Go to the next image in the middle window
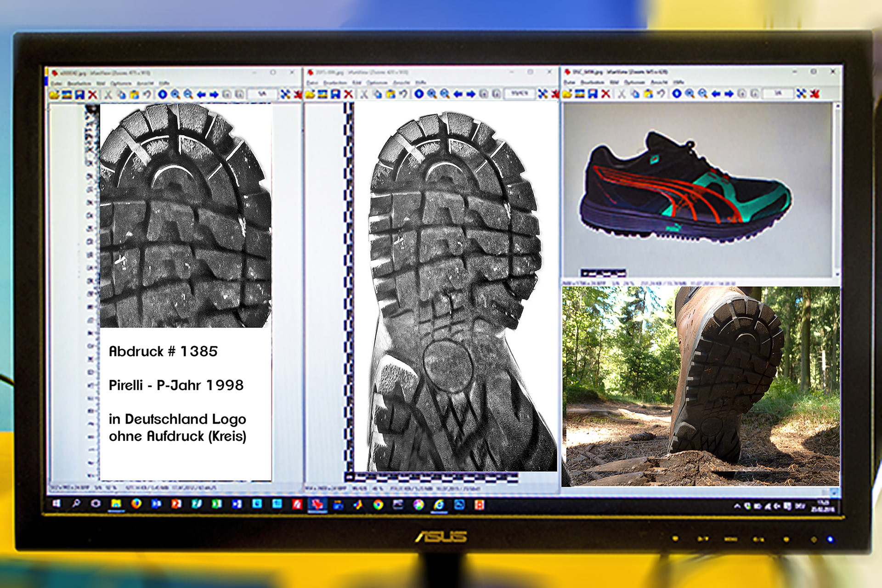882x588 pixels. coord(471,94)
